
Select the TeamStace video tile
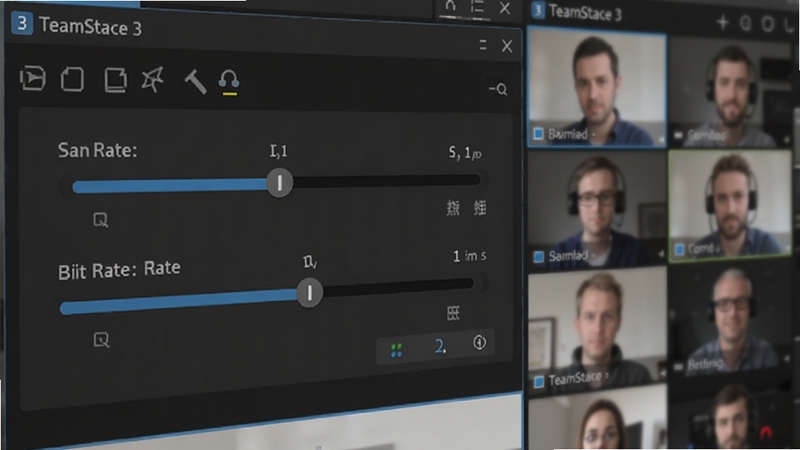597,332
